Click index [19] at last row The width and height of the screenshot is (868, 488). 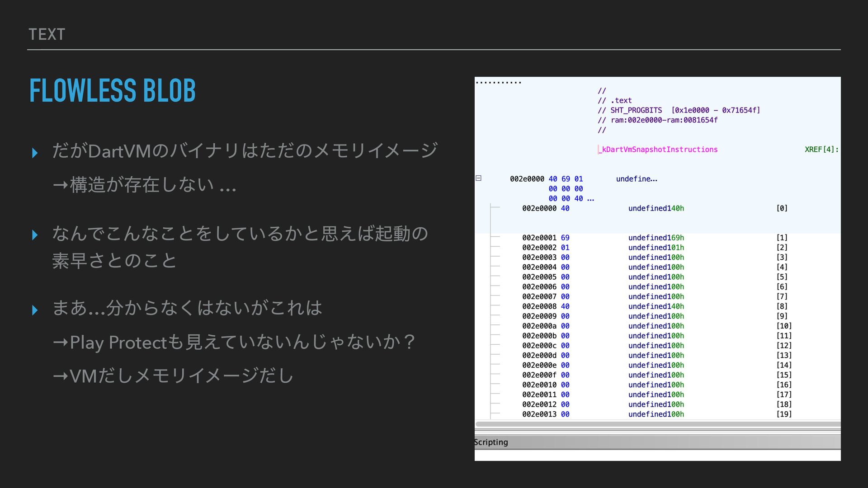pos(783,414)
